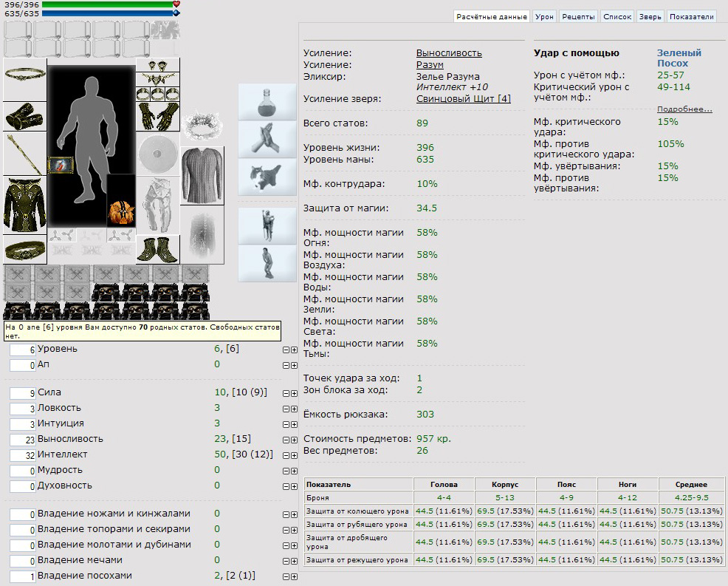Image resolution: width=728 pixels, height=586 pixels.
Task: Open the Зверь tab
Action: [650, 16]
